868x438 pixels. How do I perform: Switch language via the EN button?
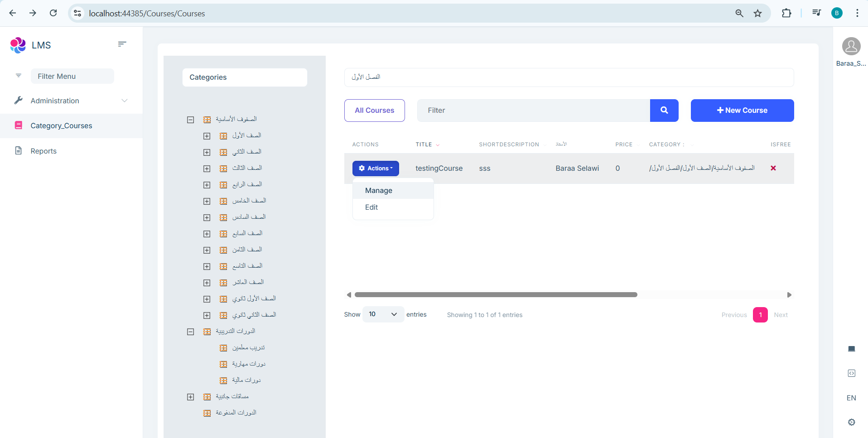click(851, 398)
